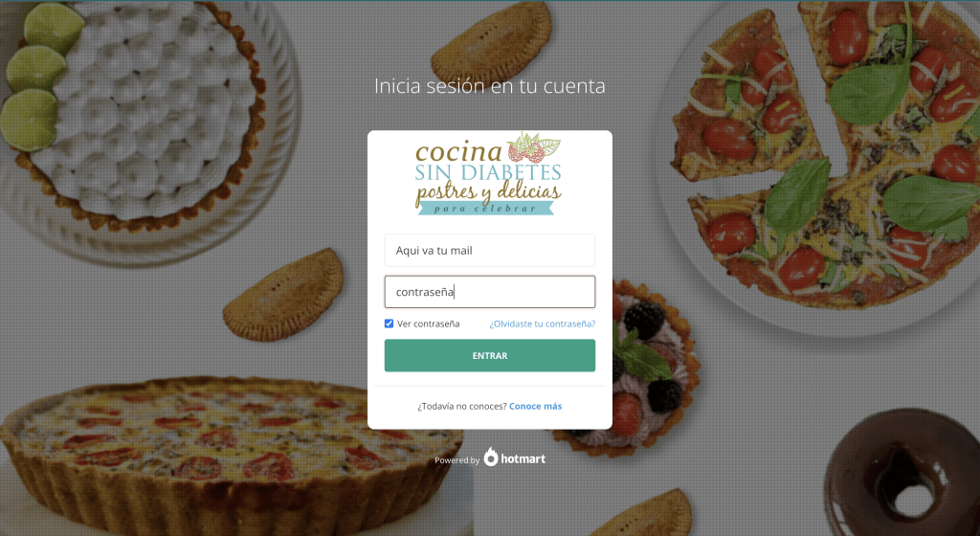The image size is (980, 536).
Task: Click the raspberry illustration in the logo
Action: tap(525, 150)
